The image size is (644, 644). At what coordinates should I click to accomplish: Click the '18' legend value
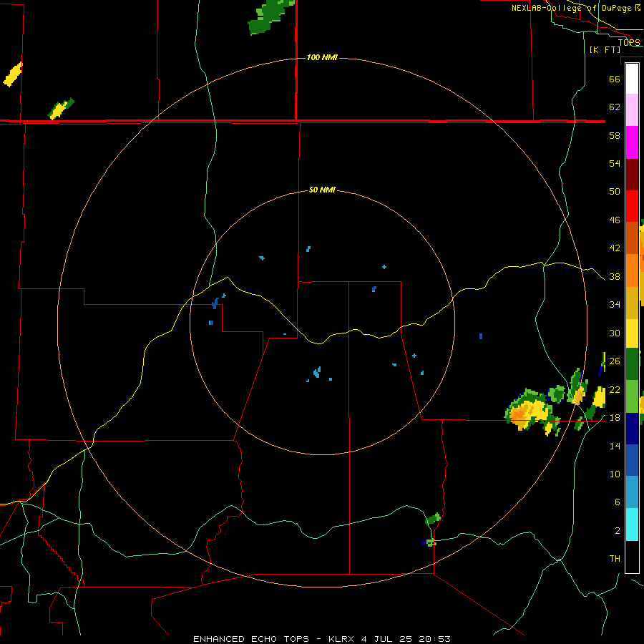[615, 418]
